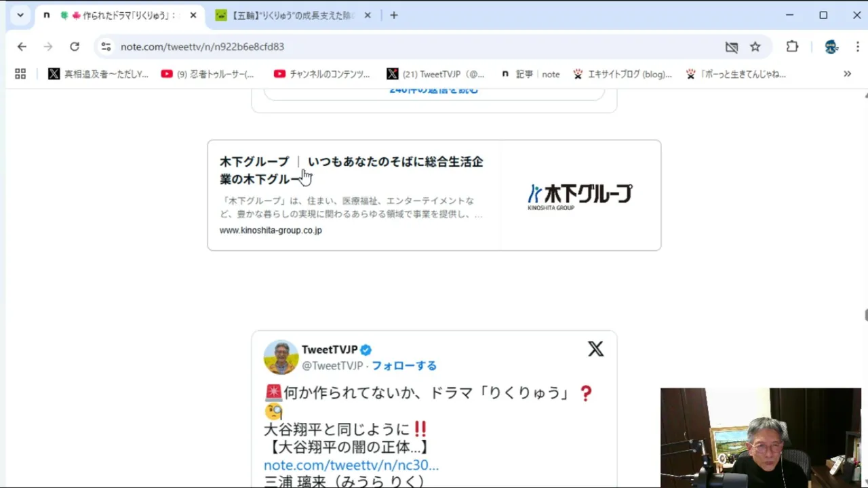
Task: Click the 木下グループ logo thumbnail
Action: point(580,195)
